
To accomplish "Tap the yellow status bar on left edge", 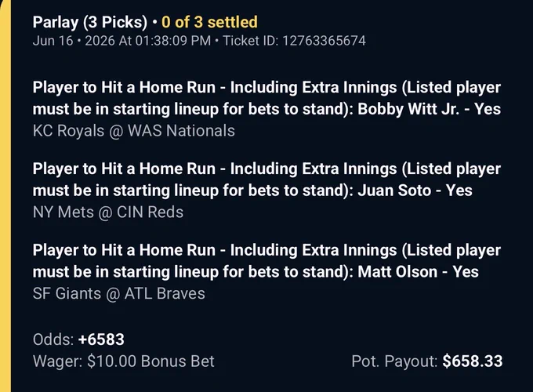I will (5, 198).
